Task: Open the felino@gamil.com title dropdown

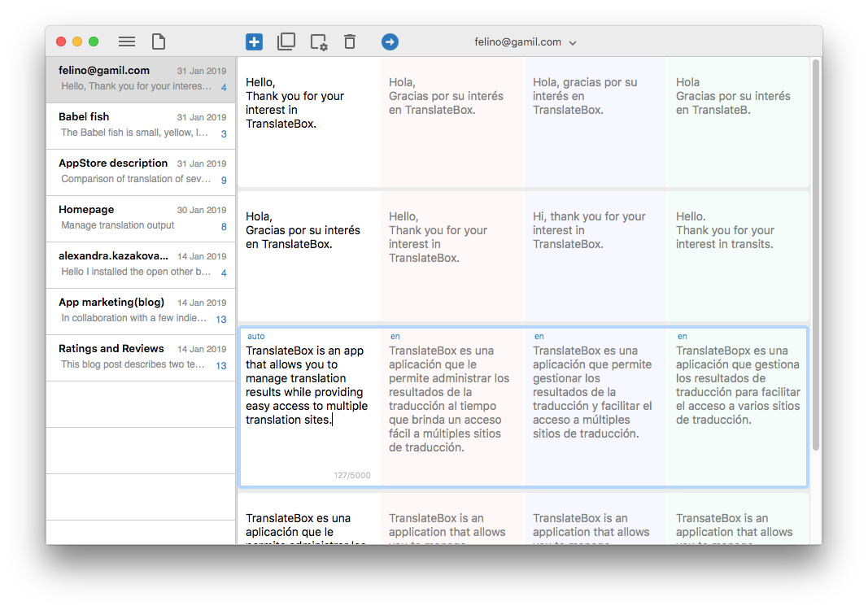Action: pyautogui.click(x=525, y=42)
